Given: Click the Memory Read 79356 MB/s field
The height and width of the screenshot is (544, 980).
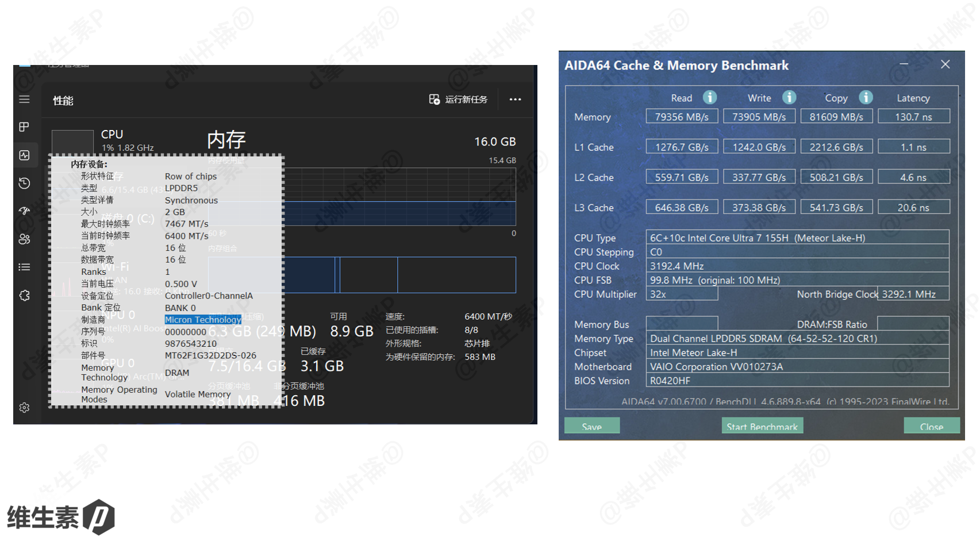Looking at the screenshot, I should click(682, 117).
